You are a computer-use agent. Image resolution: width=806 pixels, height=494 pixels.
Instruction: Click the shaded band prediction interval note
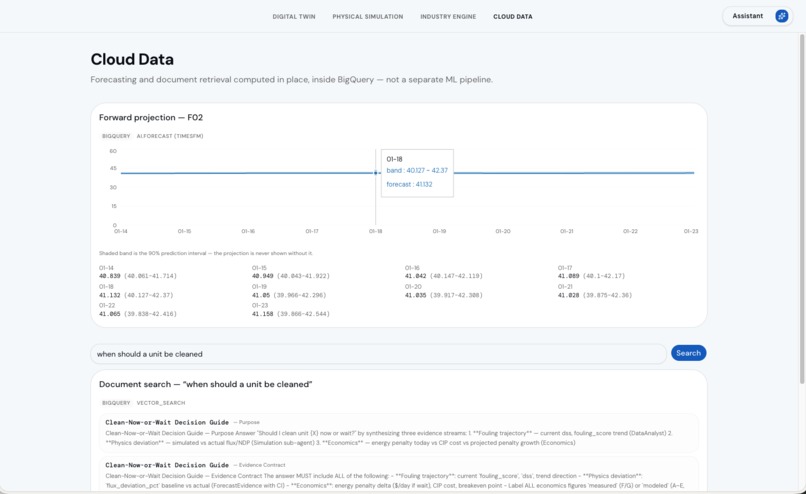click(206, 253)
